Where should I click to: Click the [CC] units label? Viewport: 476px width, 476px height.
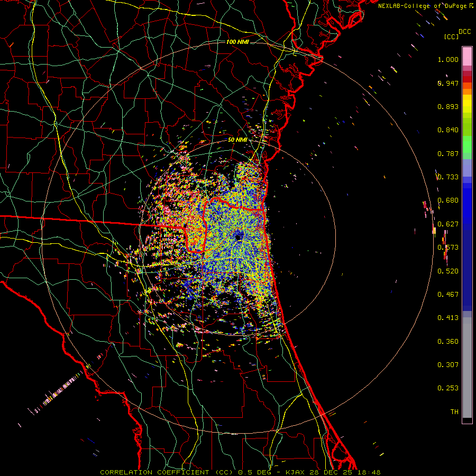(x=452, y=36)
